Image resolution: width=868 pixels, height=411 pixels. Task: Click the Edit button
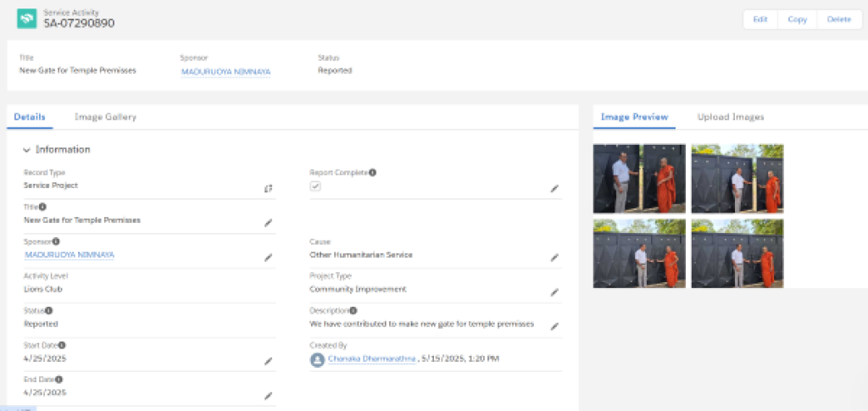(x=760, y=19)
